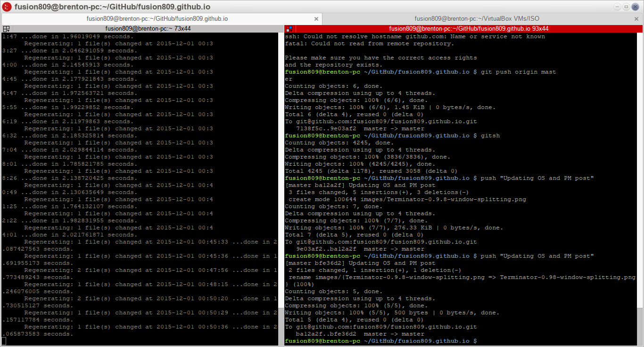Click 'Regenerating: 1 file(s) changed at 2015-12-01 00:50:36'

[126, 327]
